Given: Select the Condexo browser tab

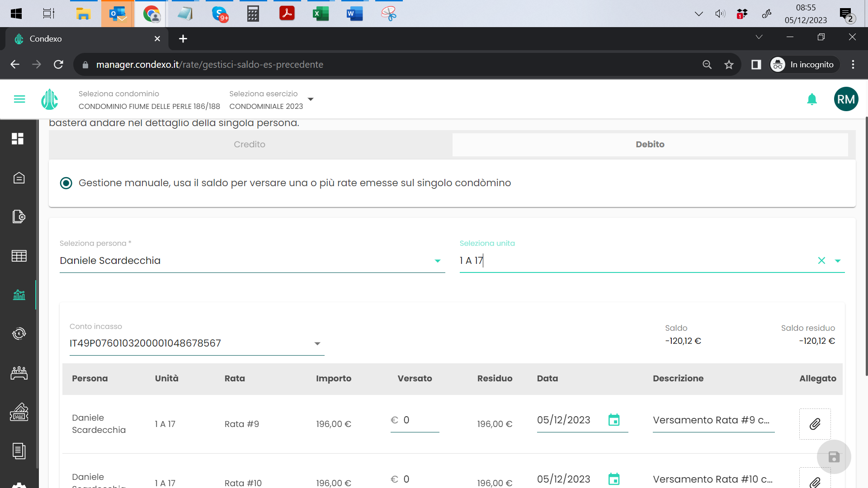Looking at the screenshot, I should click(86, 39).
